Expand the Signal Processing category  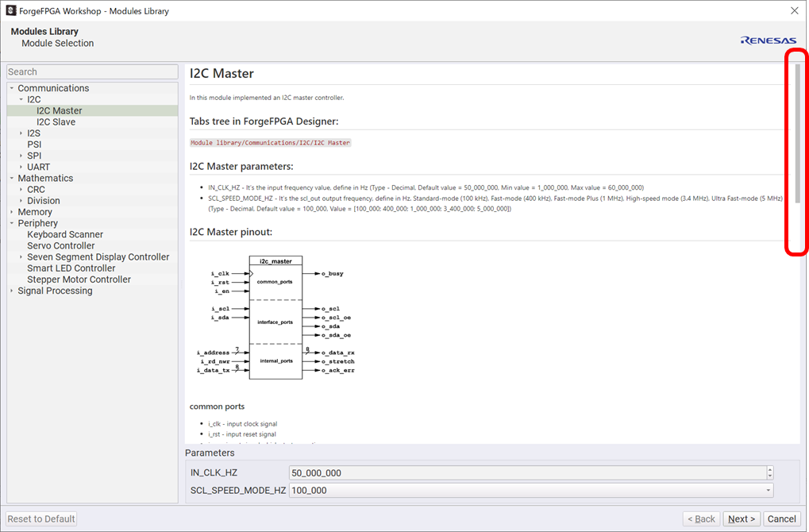tap(12, 291)
